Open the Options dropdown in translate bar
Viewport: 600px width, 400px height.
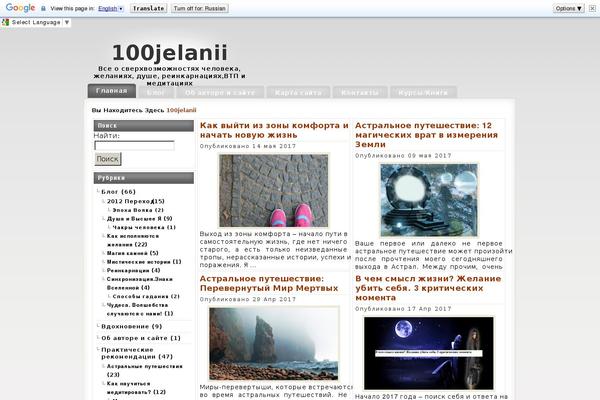coord(569,8)
